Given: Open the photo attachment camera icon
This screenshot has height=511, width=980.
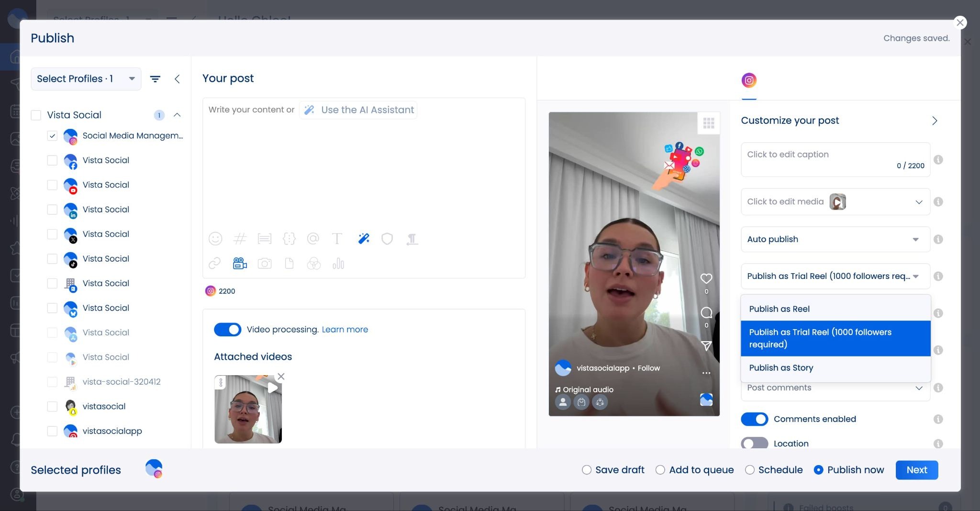Looking at the screenshot, I should [x=265, y=263].
